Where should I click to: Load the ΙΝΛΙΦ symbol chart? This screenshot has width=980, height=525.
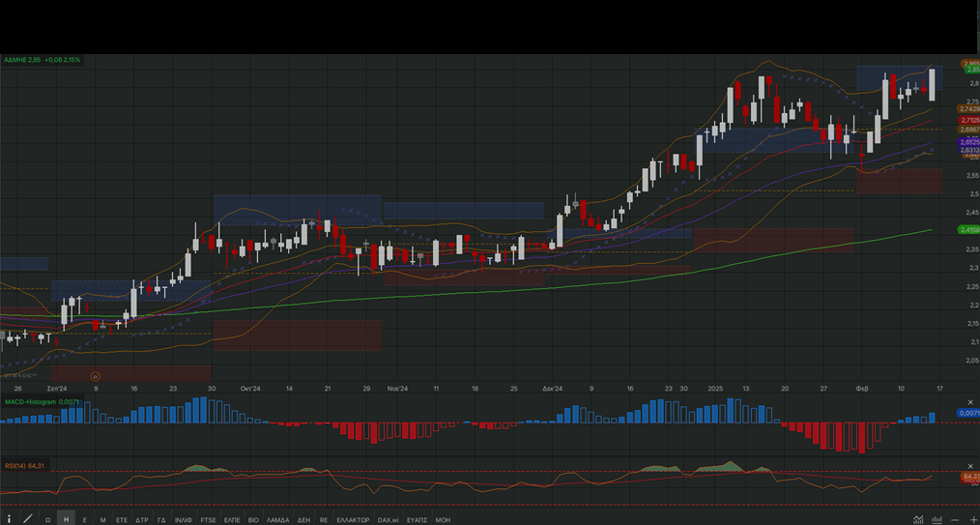point(183,519)
